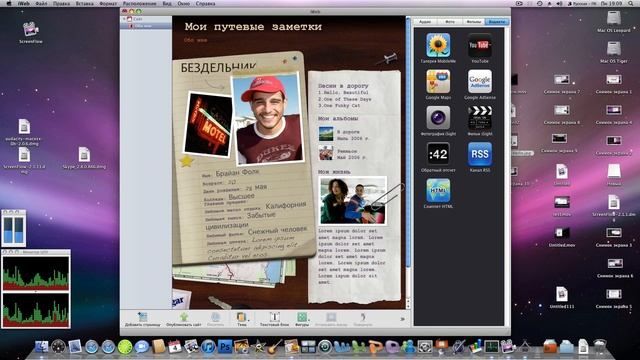Click the Text Box toolbar icon
The height and width of the screenshot is (360, 640).
tap(274, 317)
